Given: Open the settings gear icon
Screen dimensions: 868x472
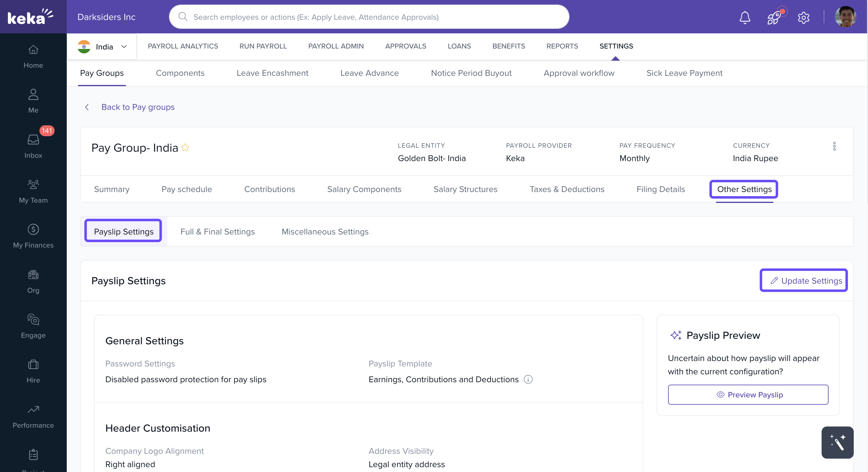Looking at the screenshot, I should [x=803, y=17].
